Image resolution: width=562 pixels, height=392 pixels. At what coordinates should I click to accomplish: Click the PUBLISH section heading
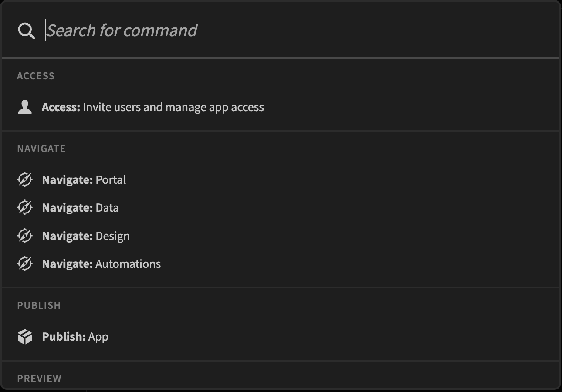(x=39, y=305)
